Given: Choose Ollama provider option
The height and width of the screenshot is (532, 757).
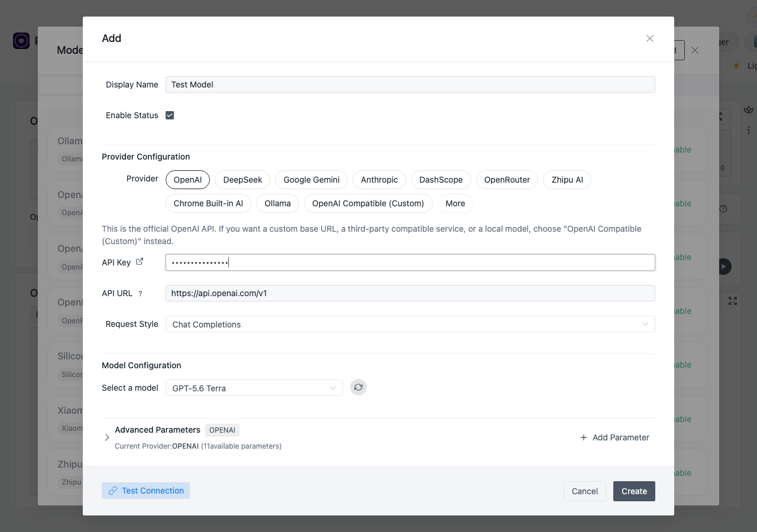Looking at the screenshot, I should point(278,203).
